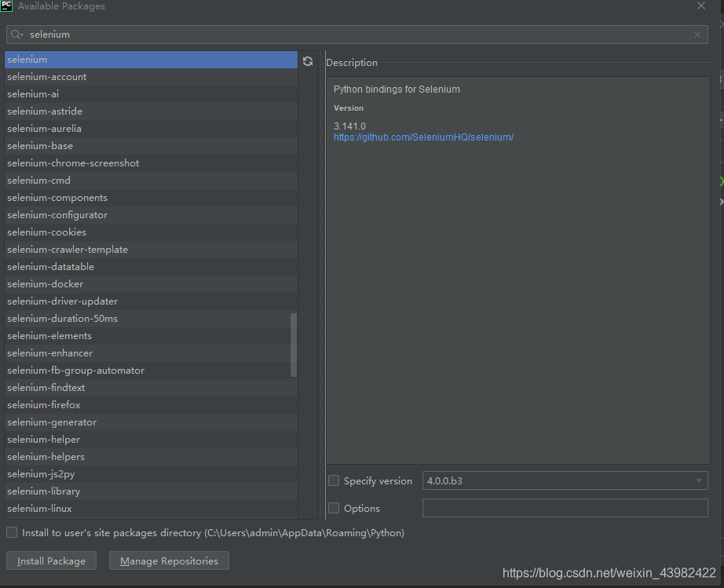Click the Manage Repositories button
This screenshot has width=724, height=588.
[x=169, y=561]
